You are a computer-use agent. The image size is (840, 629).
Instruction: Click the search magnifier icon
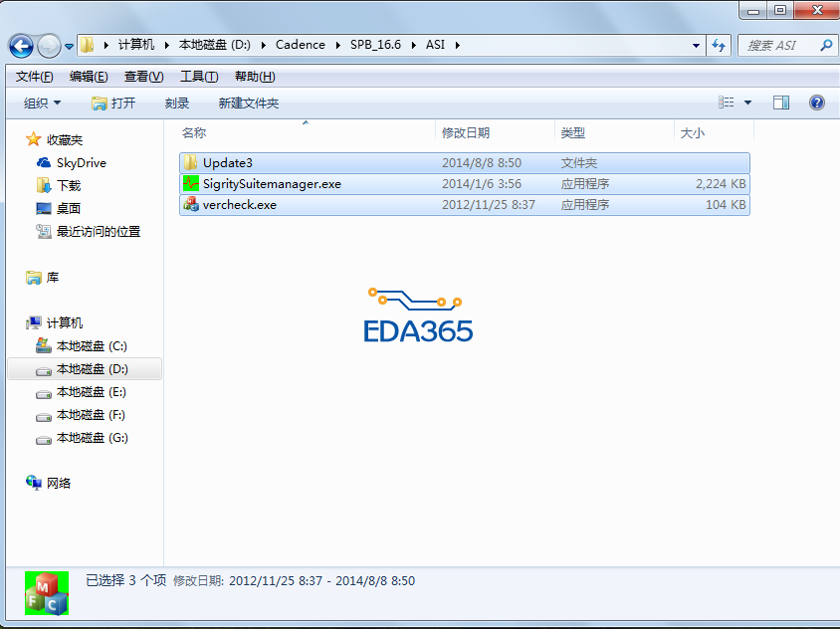click(826, 46)
